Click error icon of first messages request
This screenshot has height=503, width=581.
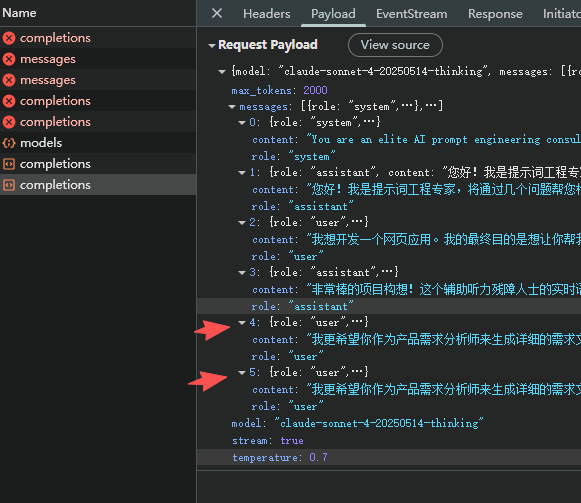click(x=9, y=59)
